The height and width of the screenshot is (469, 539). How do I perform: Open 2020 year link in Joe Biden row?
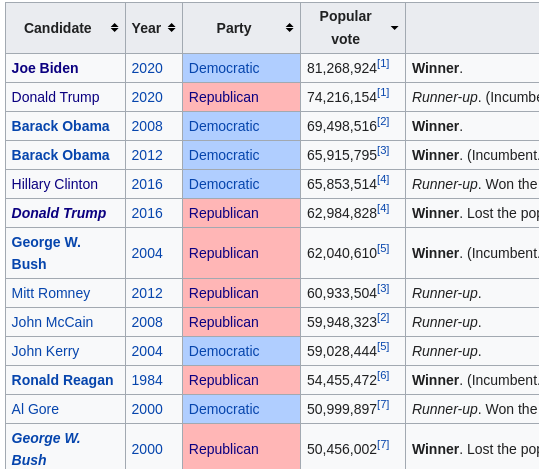tap(147, 68)
